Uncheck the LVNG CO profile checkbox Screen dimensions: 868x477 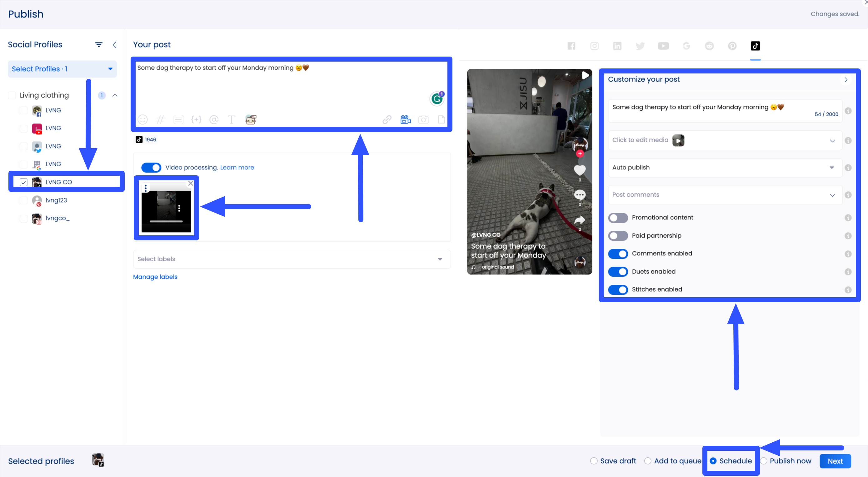click(23, 182)
